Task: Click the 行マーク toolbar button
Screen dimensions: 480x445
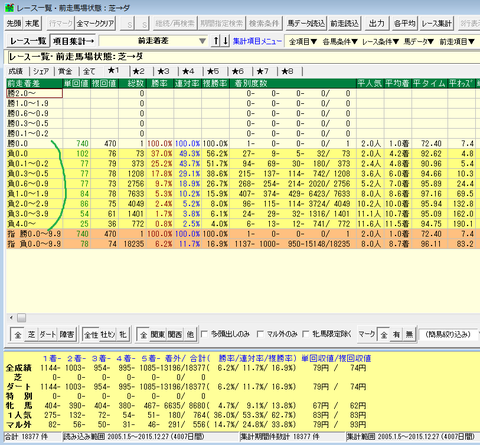Action: point(60,23)
